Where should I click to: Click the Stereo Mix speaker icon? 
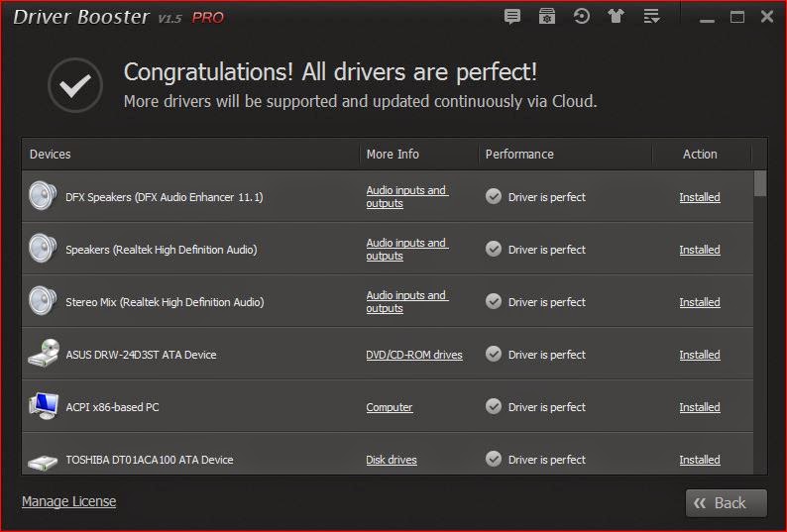[x=43, y=301]
